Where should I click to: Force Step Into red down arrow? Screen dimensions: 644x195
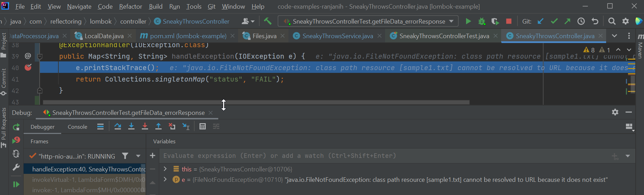[x=145, y=127]
